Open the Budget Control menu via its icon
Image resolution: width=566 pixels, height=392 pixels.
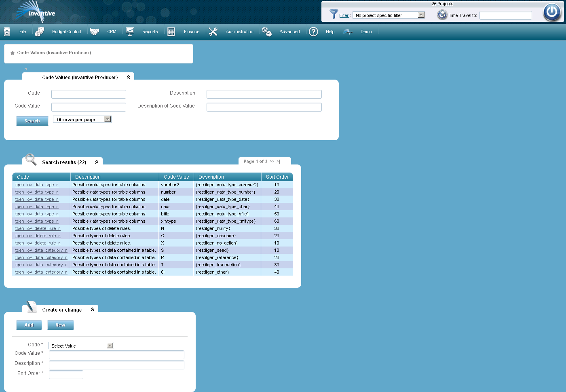39,31
